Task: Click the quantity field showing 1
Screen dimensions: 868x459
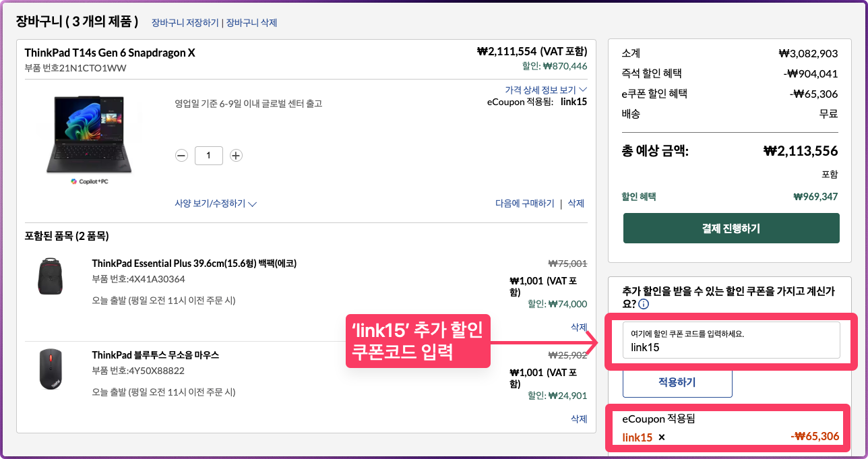Action: tap(209, 156)
